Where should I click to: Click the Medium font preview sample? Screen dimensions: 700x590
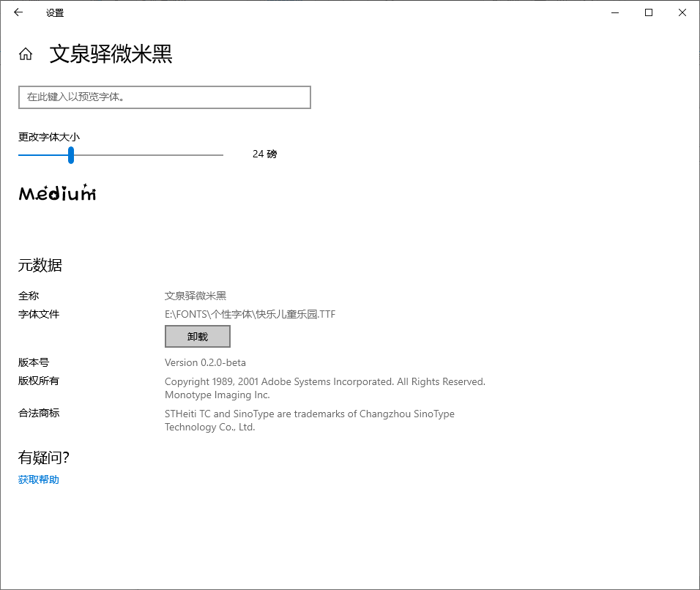click(57, 193)
